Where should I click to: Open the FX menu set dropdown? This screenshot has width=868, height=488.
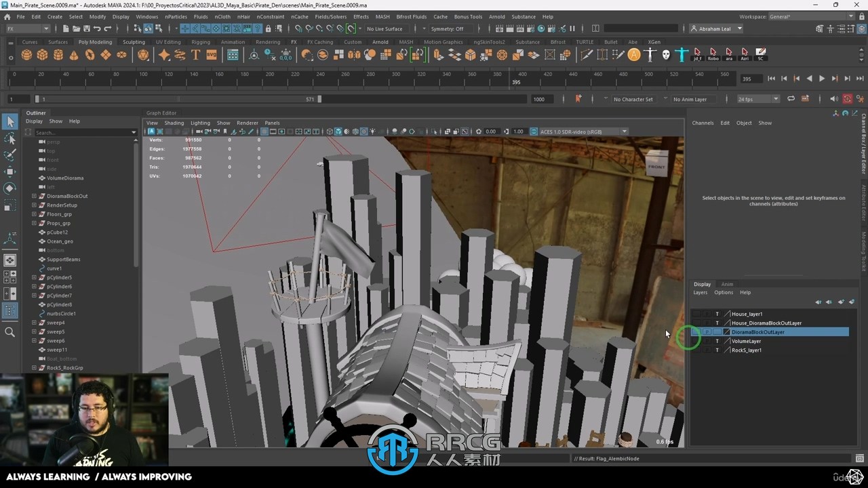coord(28,28)
